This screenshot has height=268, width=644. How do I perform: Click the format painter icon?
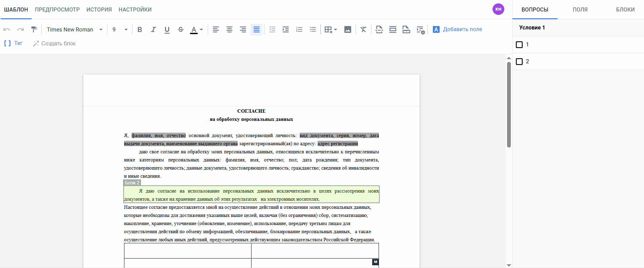pyautogui.click(x=34, y=30)
